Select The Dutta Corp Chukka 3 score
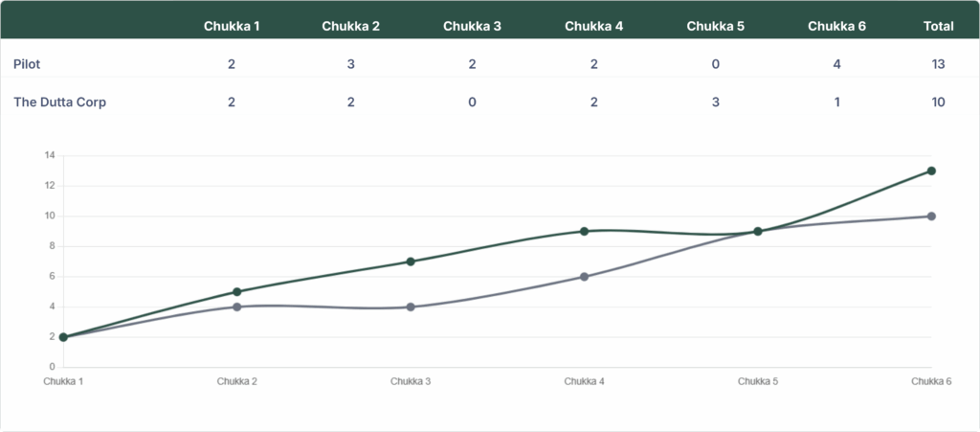Screen dimensions: 980x432 pyautogui.click(x=472, y=102)
